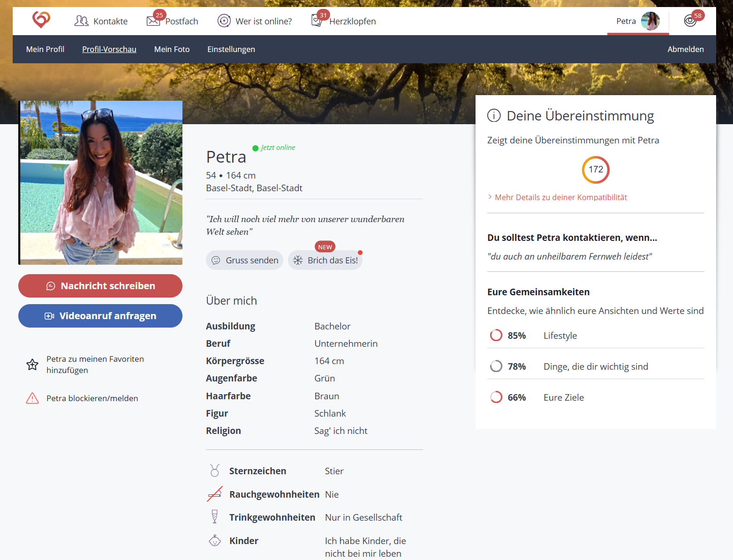Image resolution: width=733 pixels, height=560 pixels.
Task: Click the Sternzeichen Taurus icon
Action: click(215, 470)
